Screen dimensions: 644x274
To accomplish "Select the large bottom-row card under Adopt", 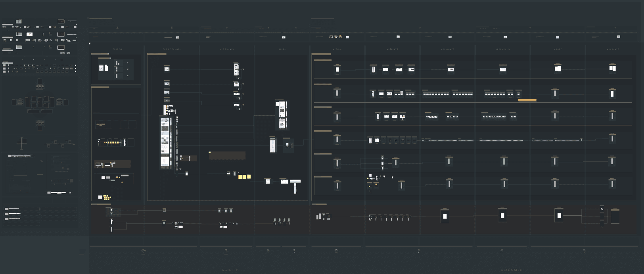I will (x=559, y=215).
